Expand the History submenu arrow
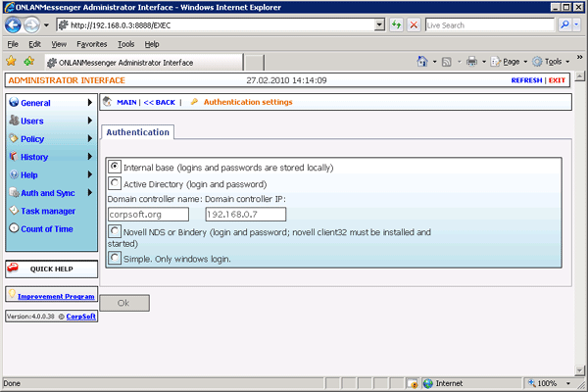 [89, 157]
